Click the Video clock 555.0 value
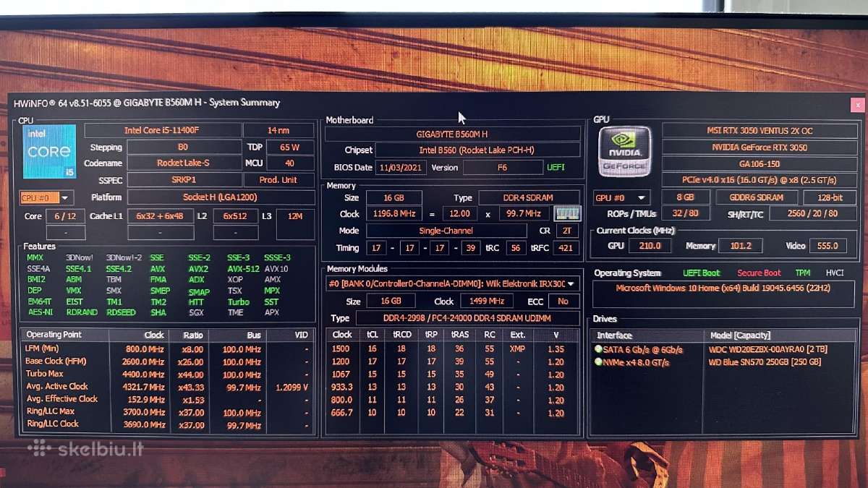The width and height of the screenshot is (868, 488). 827,246
